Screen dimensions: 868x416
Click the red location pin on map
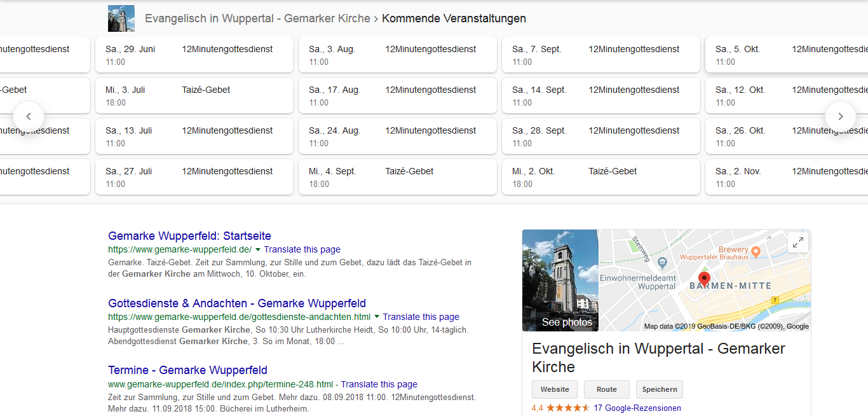[704, 279]
